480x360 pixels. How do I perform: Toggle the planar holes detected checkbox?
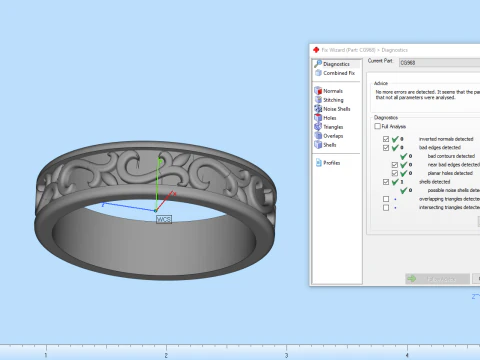click(395, 173)
